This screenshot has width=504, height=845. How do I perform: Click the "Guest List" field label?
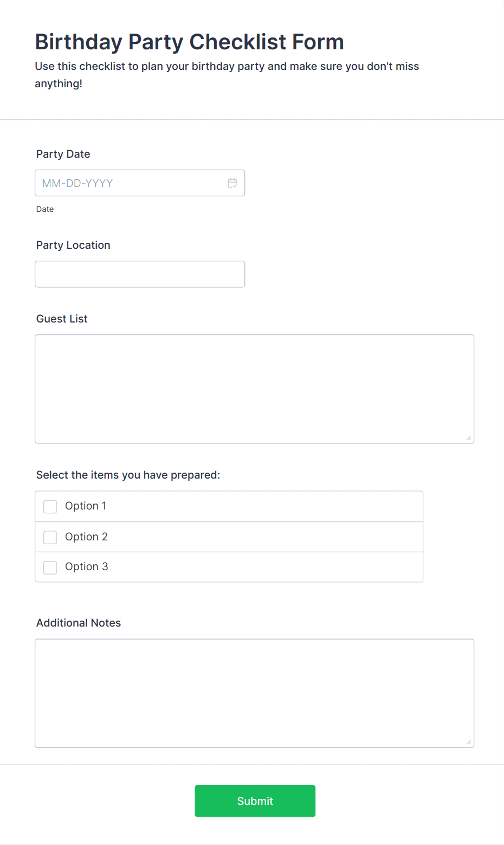coord(62,319)
